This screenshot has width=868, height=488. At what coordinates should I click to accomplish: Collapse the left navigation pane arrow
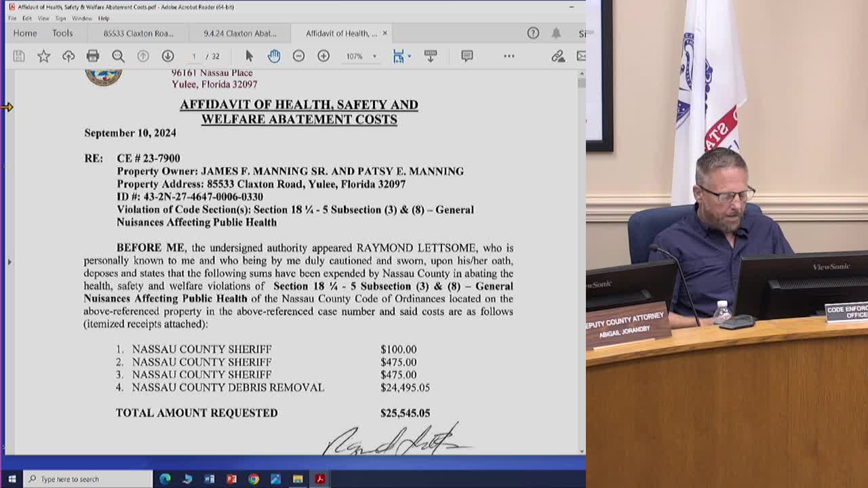click(x=9, y=262)
